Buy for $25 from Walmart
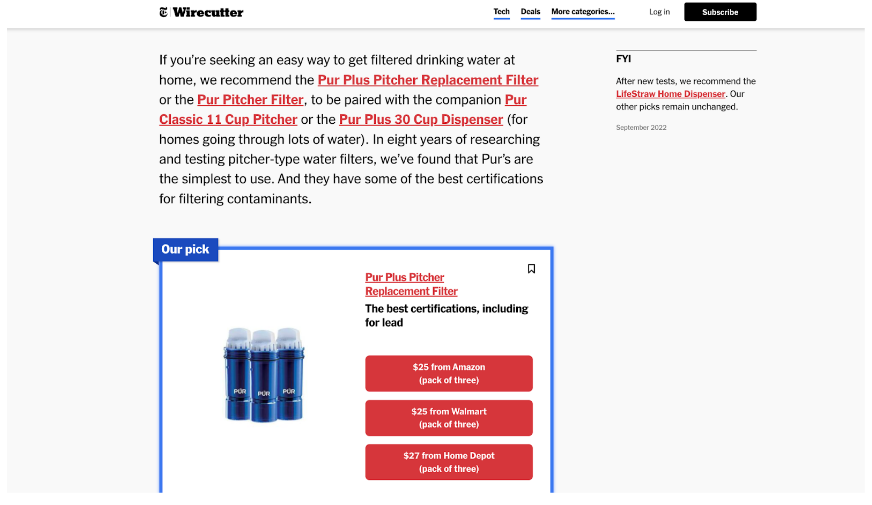 449,418
